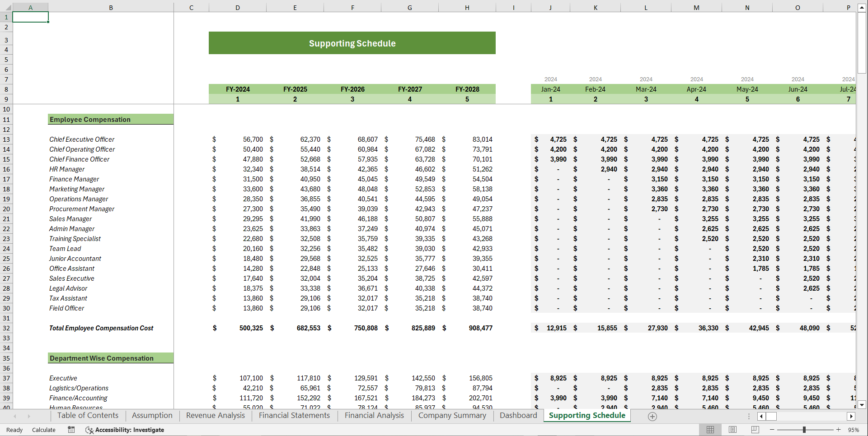Switch to the Dashboard sheet tab
This screenshot has width=868, height=436.
(518, 415)
